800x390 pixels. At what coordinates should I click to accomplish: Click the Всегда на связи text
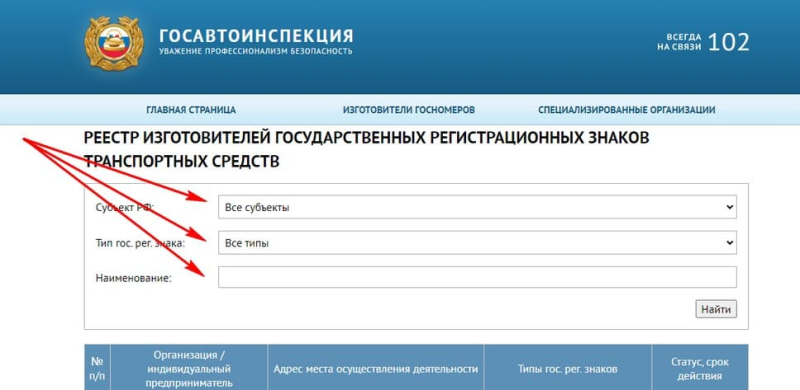point(679,42)
